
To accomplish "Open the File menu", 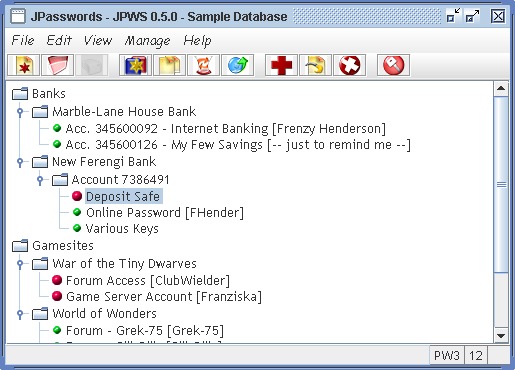I will coord(23,40).
